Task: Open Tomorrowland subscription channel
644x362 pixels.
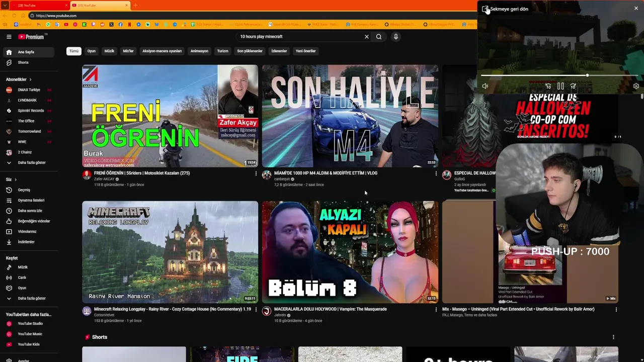Action: (x=29, y=132)
